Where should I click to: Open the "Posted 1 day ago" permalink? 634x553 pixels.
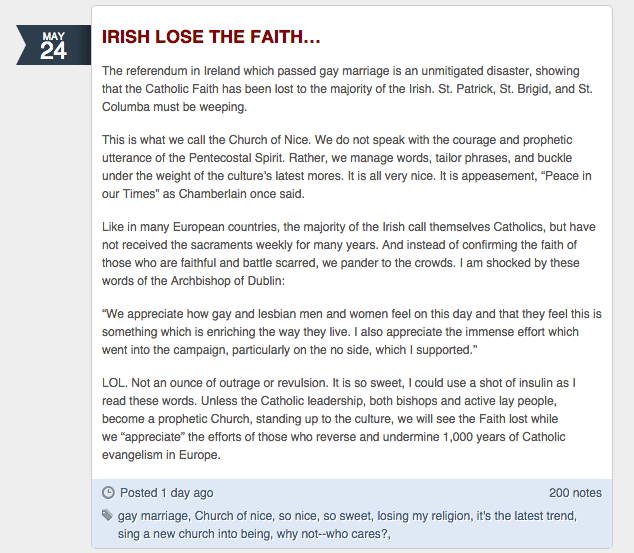(166, 493)
